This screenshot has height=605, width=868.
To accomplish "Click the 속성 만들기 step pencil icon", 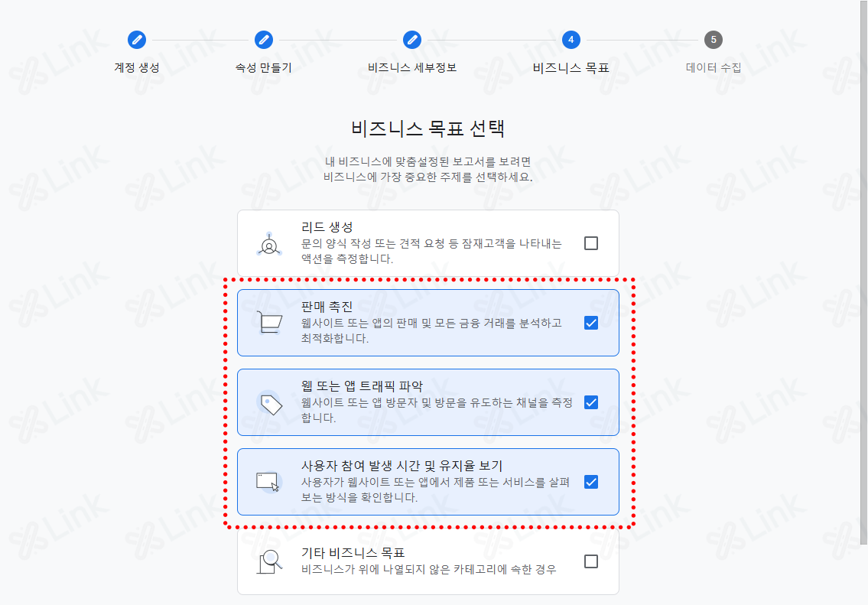I will [264, 40].
